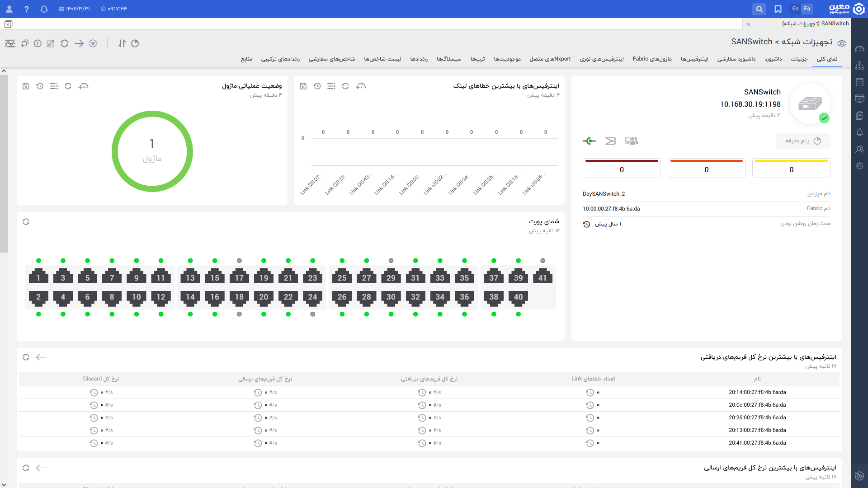
Task: Click the edit pencil icon in the page toolbar
Action: (x=51, y=43)
